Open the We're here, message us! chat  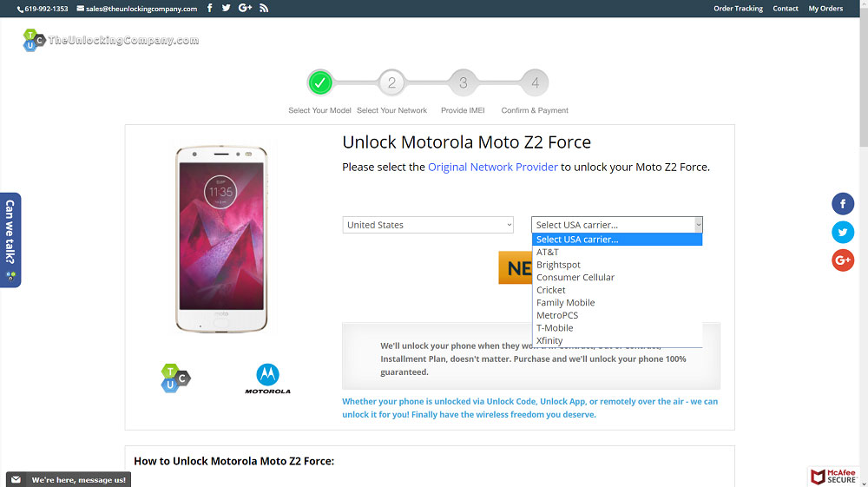(69, 479)
